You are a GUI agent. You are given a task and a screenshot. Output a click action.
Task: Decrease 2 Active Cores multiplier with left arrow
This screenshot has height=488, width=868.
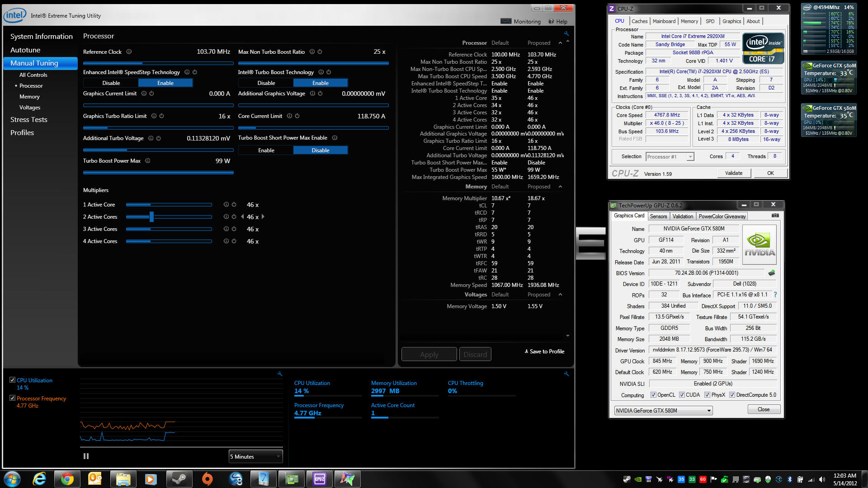pos(242,217)
